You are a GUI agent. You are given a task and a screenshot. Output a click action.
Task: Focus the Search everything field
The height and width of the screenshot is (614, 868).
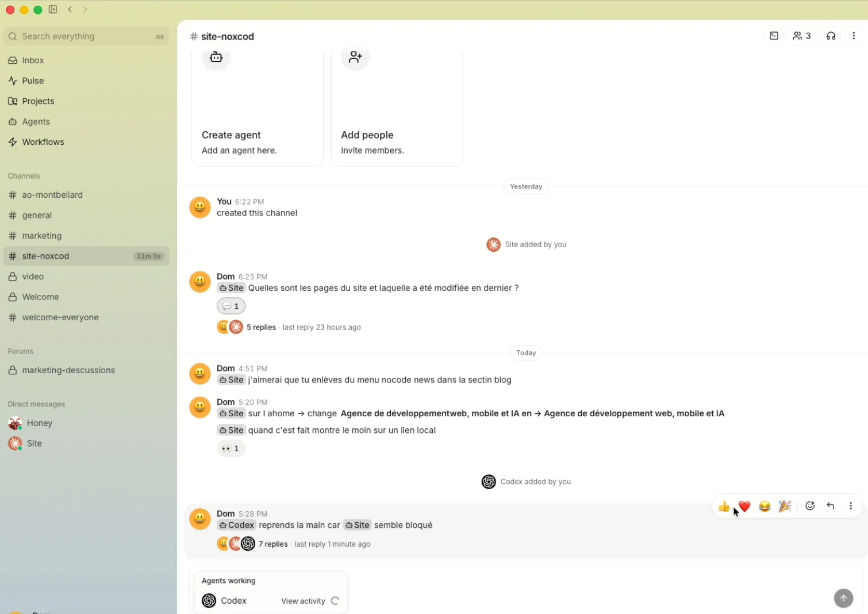click(86, 36)
